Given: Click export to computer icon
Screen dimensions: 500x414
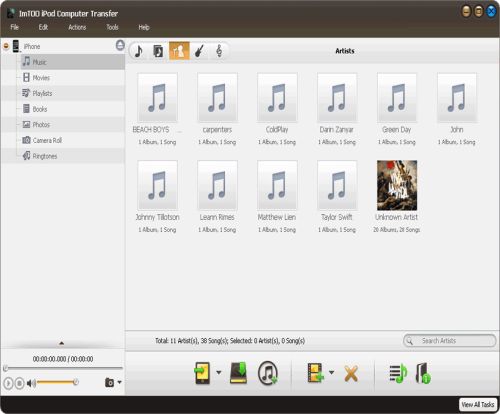Looking at the screenshot, I should point(238,373).
